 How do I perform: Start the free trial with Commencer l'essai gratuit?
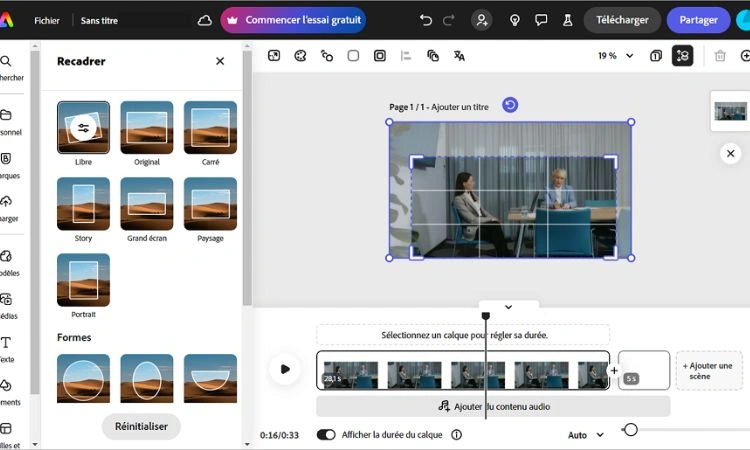point(293,20)
